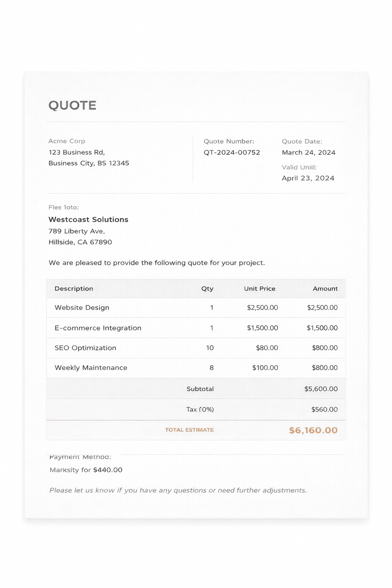Screen dimensions: 392x588
Task: Select the Website Design line item
Action: tap(82, 308)
